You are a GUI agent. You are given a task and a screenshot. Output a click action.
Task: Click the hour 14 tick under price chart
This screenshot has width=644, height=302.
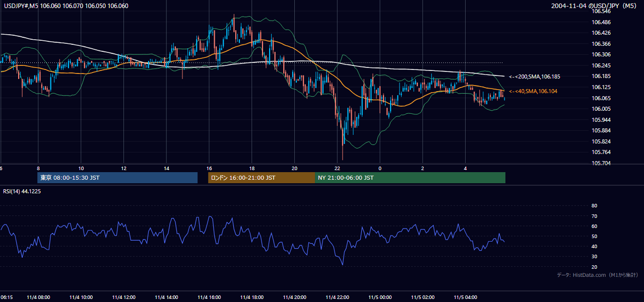click(x=166, y=168)
